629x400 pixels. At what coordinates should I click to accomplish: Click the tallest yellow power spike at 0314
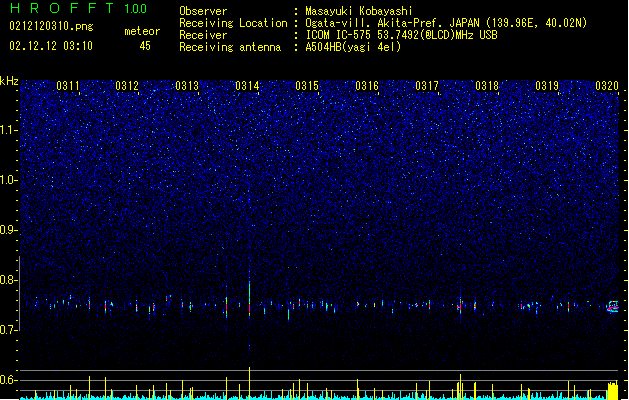(x=250, y=383)
